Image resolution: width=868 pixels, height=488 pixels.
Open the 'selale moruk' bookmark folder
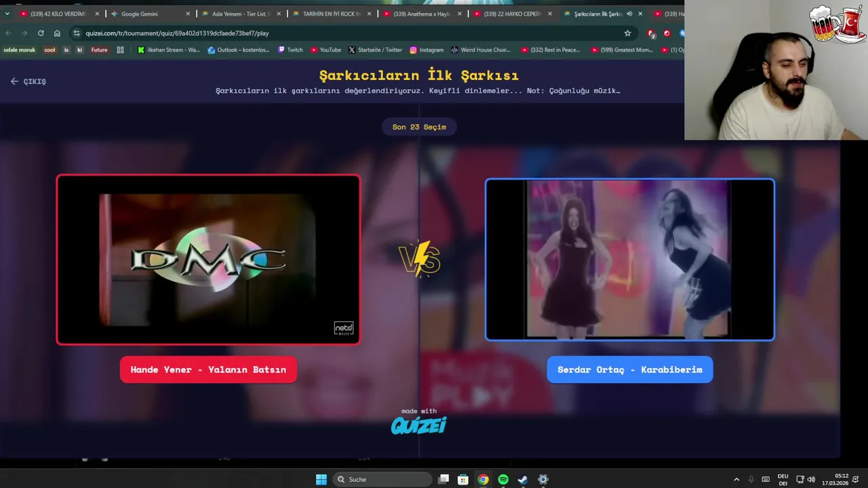pyautogui.click(x=19, y=49)
